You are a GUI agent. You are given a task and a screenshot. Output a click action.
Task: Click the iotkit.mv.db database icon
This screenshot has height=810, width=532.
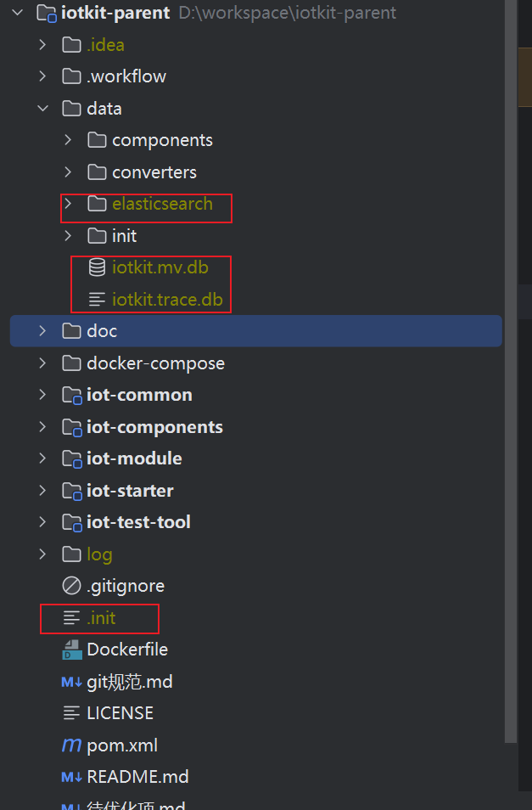[97, 267]
